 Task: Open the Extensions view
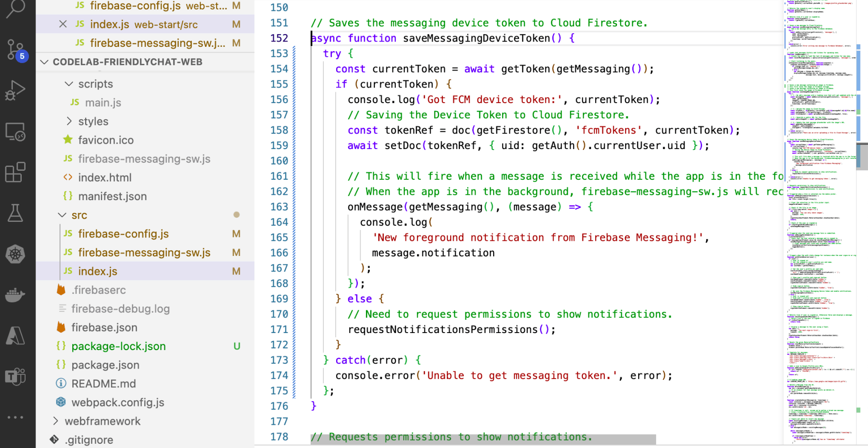15,173
